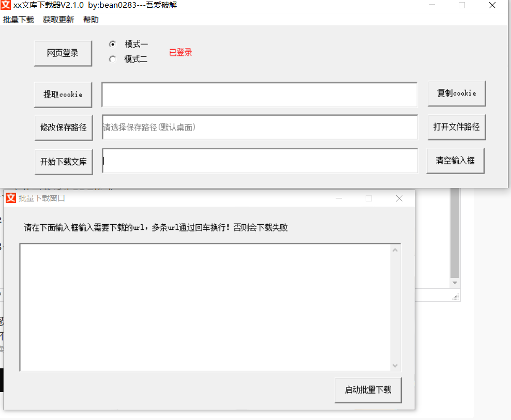Click 开始下载文库 to start downloading
511x420 pixels.
[x=64, y=161]
